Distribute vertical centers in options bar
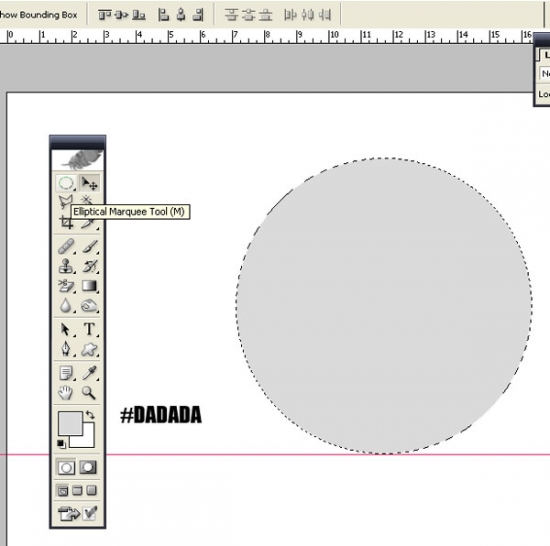This screenshot has width=550, height=546. point(249,15)
